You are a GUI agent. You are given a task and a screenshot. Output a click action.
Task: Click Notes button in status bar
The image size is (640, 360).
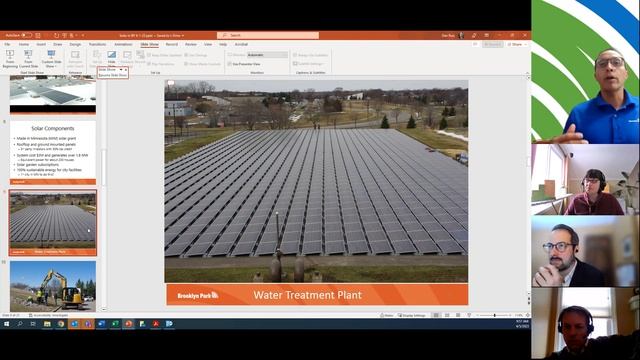[x=387, y=315]
